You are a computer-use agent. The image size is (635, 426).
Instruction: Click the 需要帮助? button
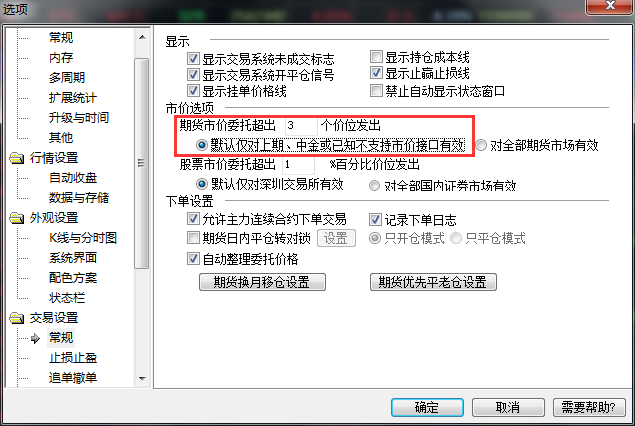tap(589, 407)
